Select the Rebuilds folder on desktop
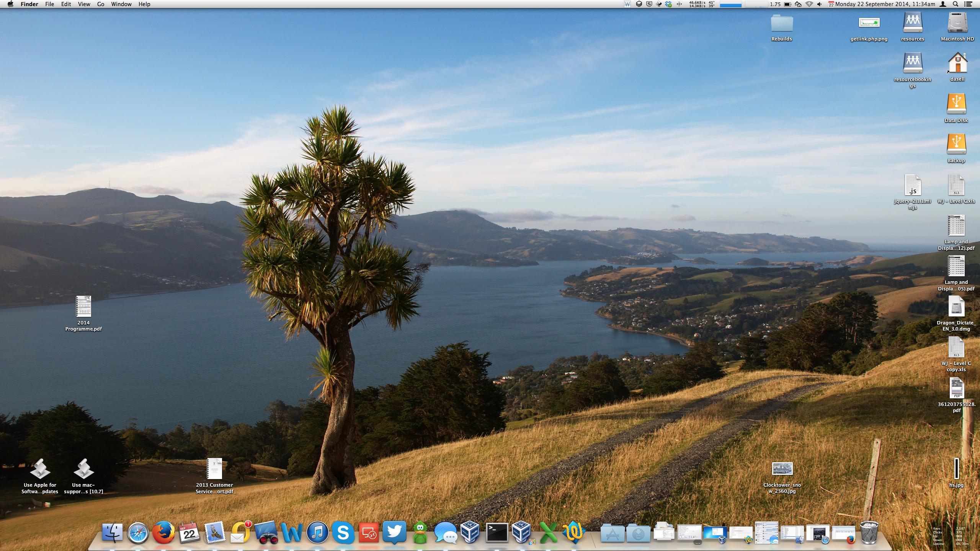Screen dimensions: 980x551 click(x=781, y=24)
